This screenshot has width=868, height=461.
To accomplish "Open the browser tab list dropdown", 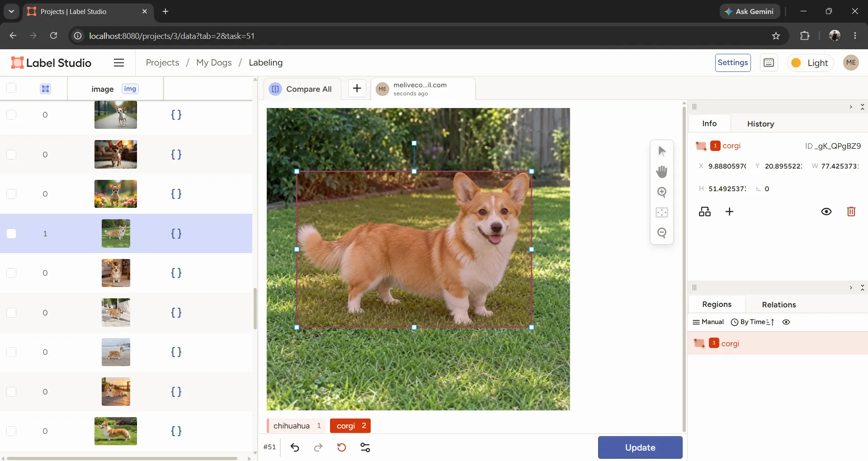I will point(11,11).
